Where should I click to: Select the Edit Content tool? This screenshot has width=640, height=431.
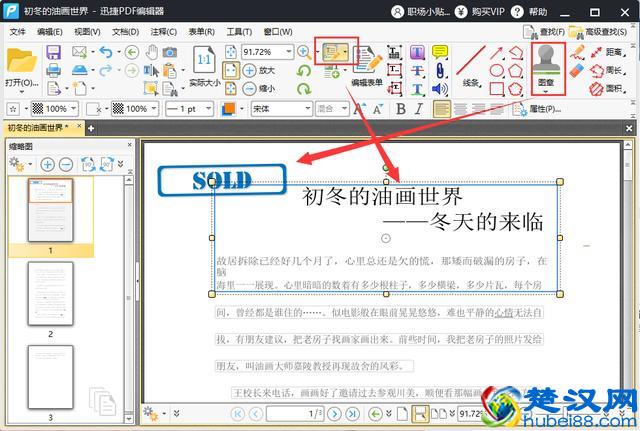[x=333, y=51]
